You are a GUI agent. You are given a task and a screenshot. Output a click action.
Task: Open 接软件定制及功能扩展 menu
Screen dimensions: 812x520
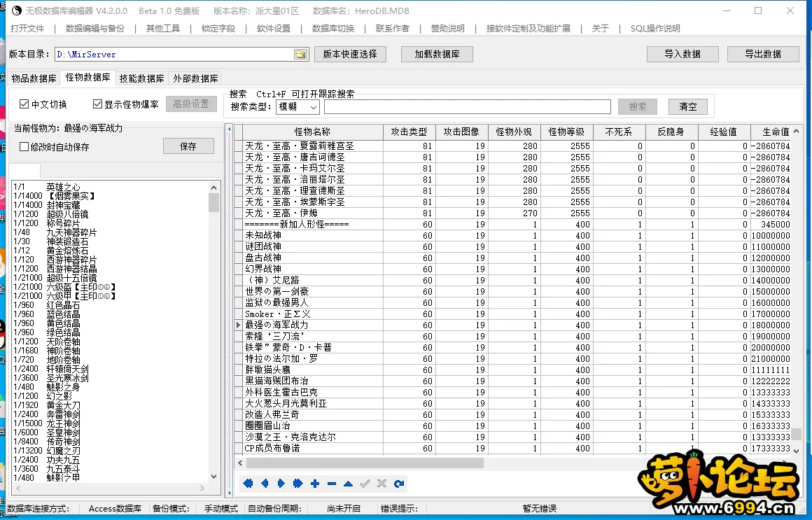click(x=528, y=29)
